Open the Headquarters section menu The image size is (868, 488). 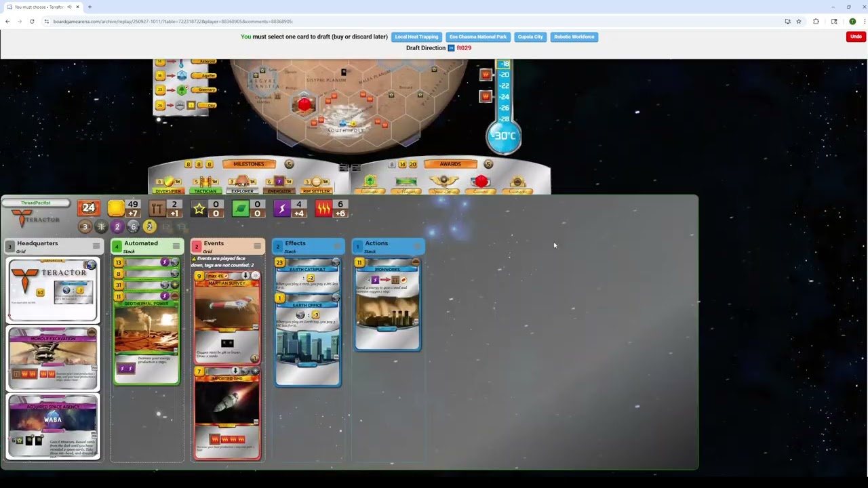[96, 245]
